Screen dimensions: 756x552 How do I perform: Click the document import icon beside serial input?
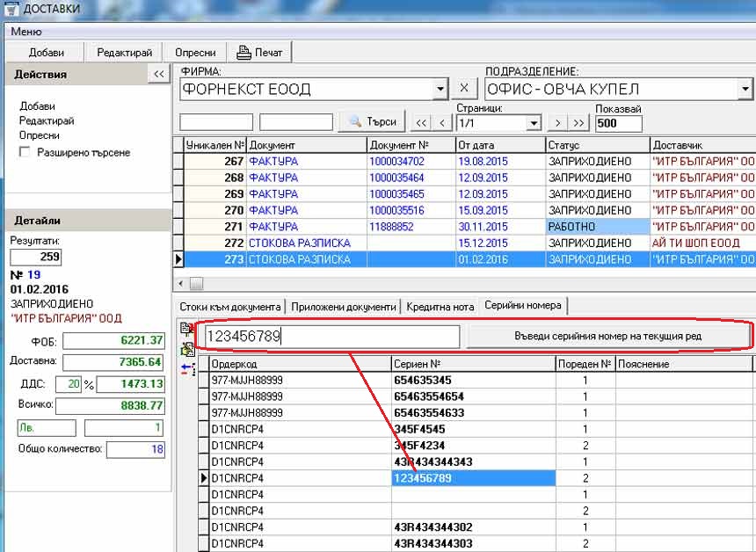(186, 329)
